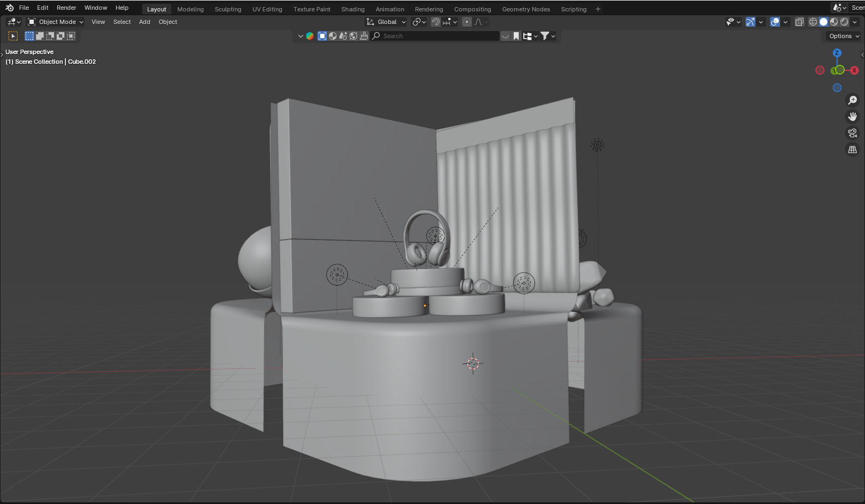Toggle the snap magnet button

[x=435, y=22]
